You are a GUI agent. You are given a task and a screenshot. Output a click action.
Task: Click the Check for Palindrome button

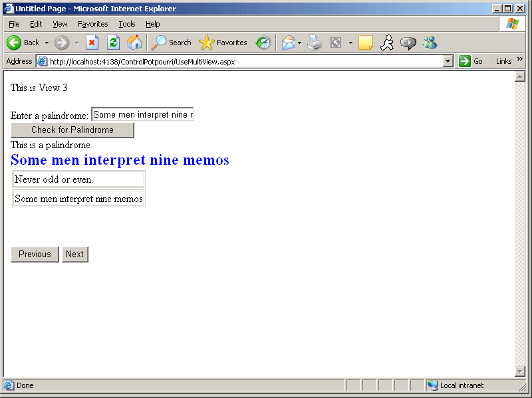click(72, 130)
